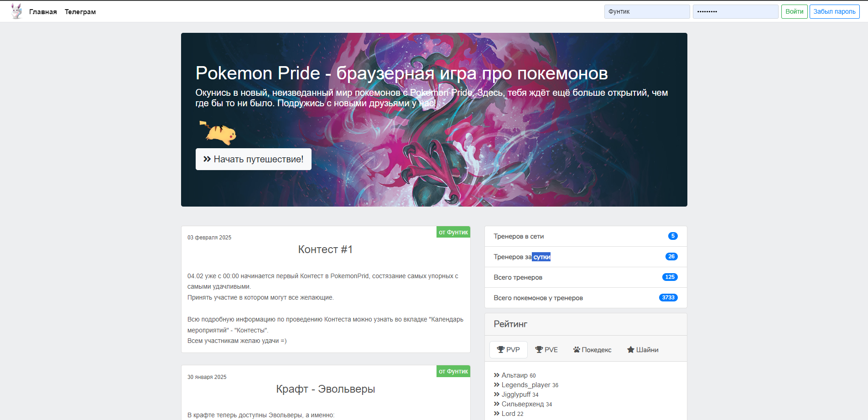
Task: Click the trophy icon on PVE tab
Action: tap(539, 350)
